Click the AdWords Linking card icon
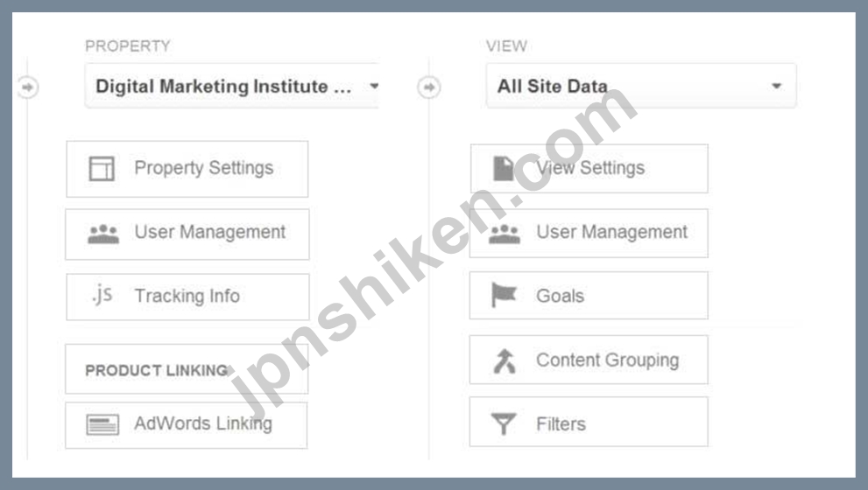Image resolution: width=868 pixels, height=490 pixels. coord(102,424)
